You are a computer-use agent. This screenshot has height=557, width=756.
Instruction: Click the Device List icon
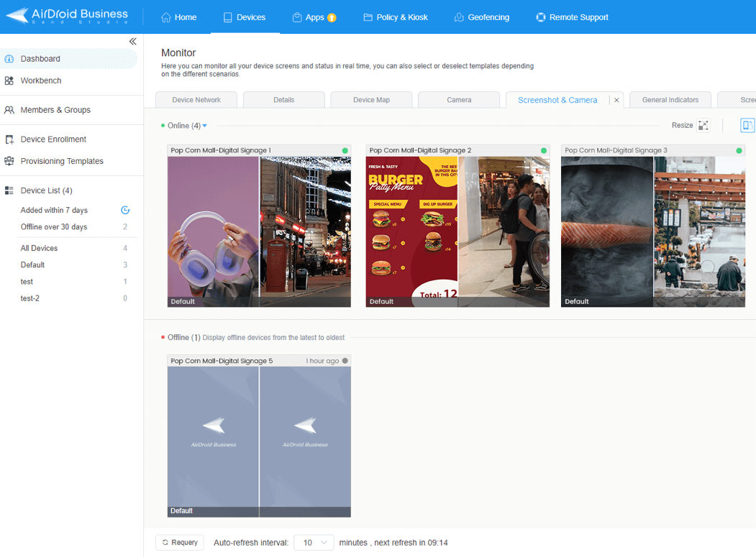[9, 190]
